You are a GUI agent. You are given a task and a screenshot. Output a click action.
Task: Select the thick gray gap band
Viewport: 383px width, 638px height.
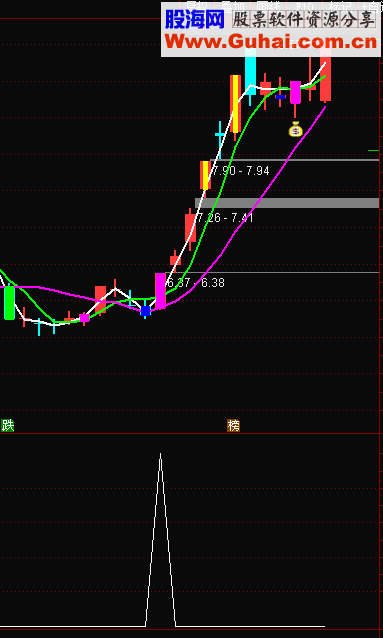287,203
